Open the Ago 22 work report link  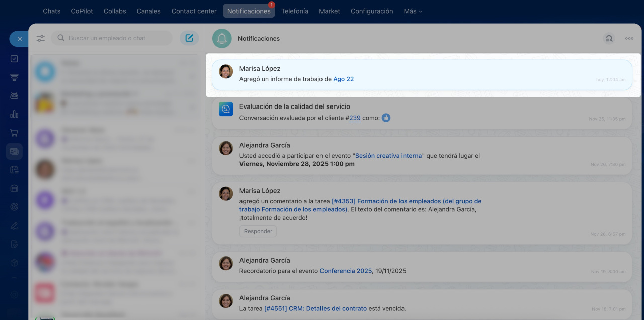click(343, 79)
